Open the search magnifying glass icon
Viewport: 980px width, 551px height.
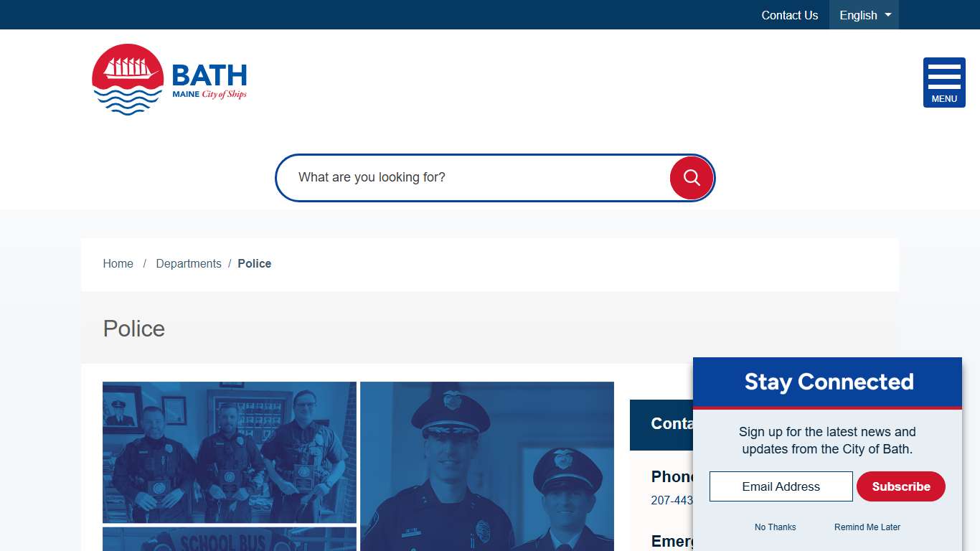point(690,177)
